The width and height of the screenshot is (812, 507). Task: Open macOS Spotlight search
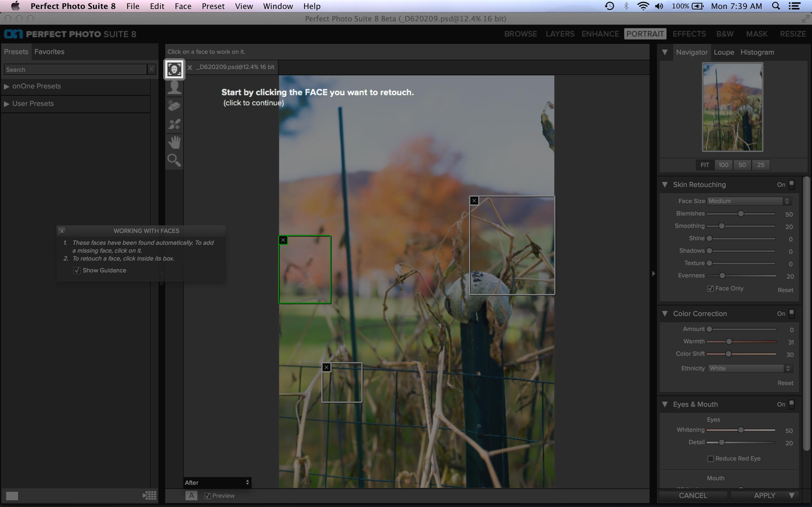point(776,6)
